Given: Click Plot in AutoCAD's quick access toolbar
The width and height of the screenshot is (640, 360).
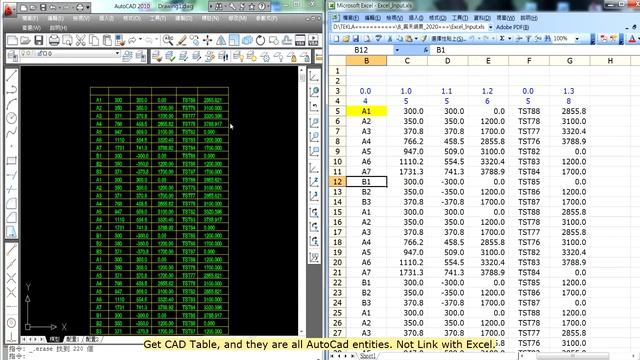Looking at the screenshot, I should point(80,8).
